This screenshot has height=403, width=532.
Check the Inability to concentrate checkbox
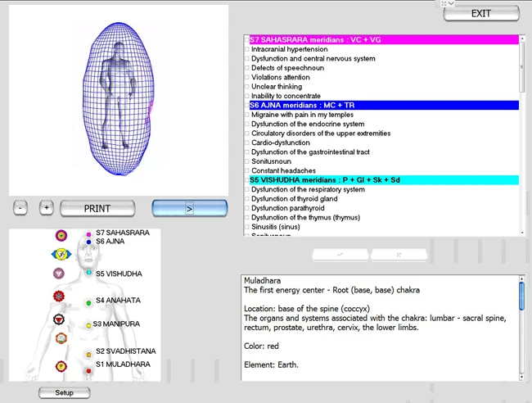point(247,96)
